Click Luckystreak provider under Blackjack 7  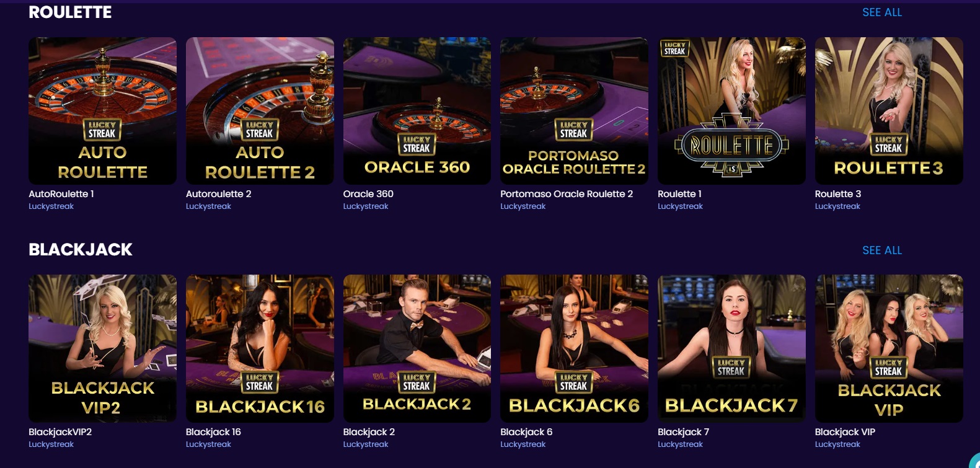click(x=680, y=444)
